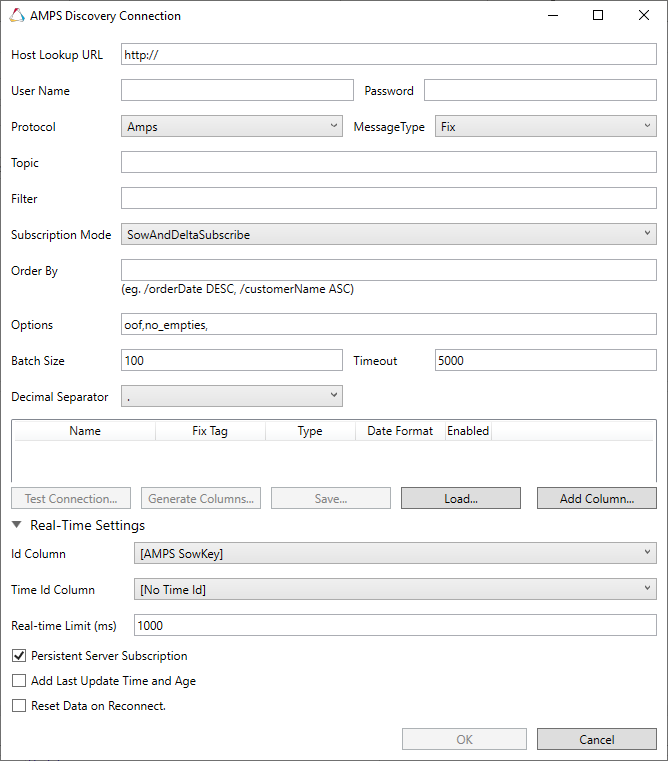This screenshot has height=761, width=668.
Task: Open the Protocol dropdown
Action: 232,127
